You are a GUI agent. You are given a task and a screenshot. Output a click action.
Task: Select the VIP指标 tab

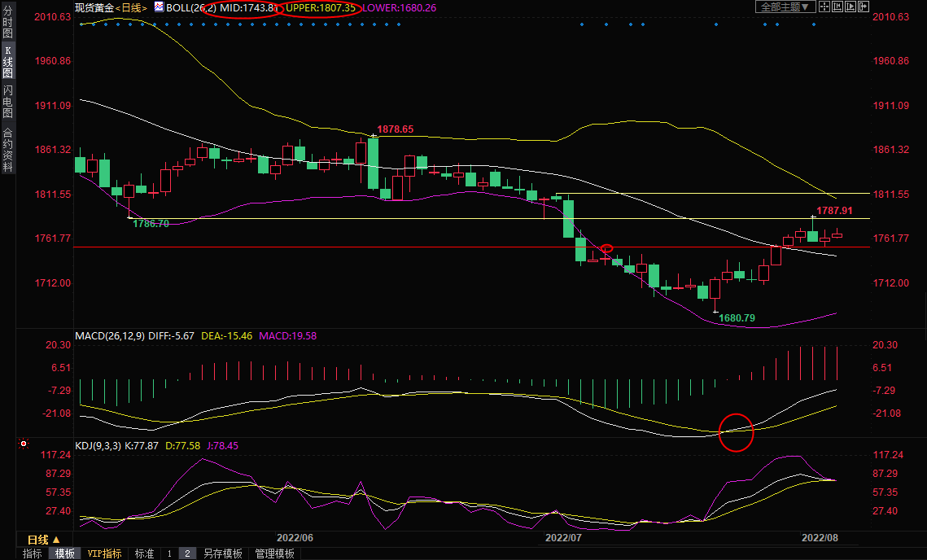point(105,553)
